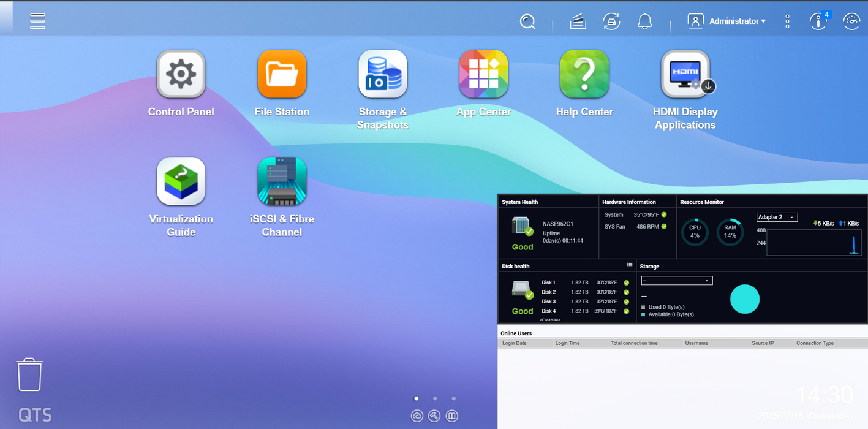
Task: Open the Disk health widget header
Action: (x=516, y=266)
